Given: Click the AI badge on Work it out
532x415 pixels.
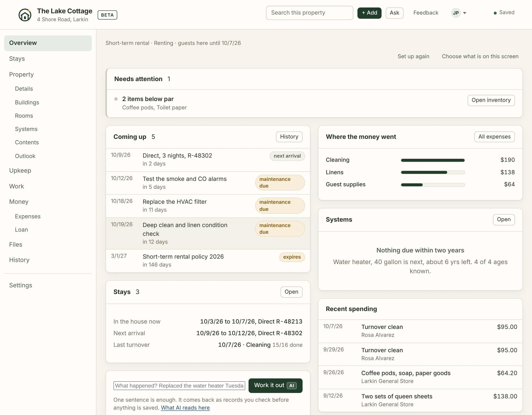Looking at the screenshot, I should 292,385.
